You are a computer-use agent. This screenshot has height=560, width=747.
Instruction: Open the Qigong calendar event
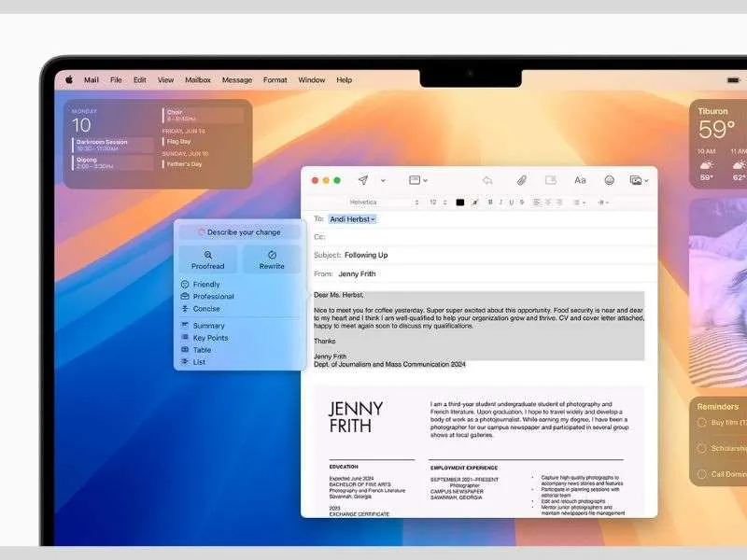click(x=113, y=162)
